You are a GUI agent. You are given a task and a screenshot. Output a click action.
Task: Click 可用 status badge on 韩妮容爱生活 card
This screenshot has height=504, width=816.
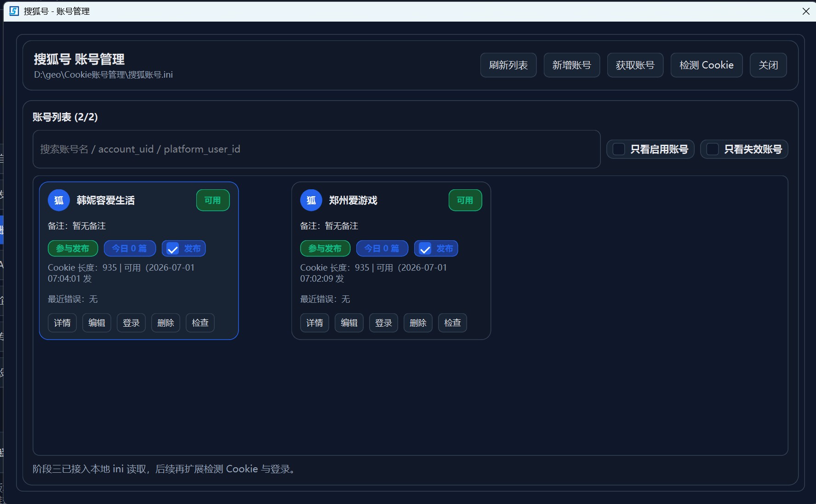pyautogui.click(x=213, y=200)
